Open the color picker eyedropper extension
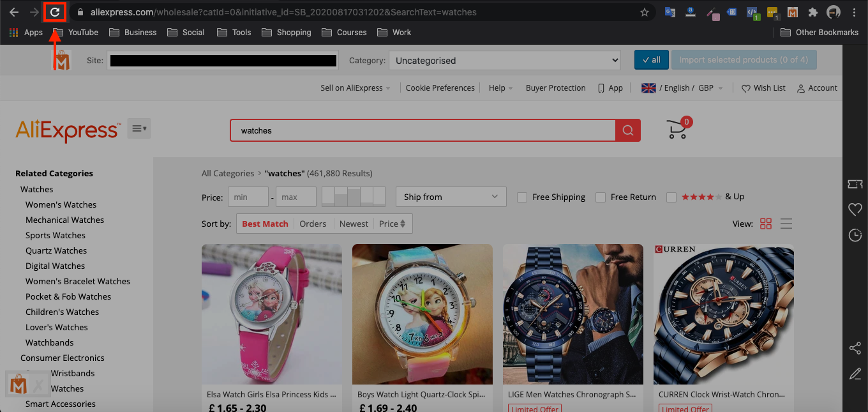This screenshot has width=868, height=412. (712, 13)
